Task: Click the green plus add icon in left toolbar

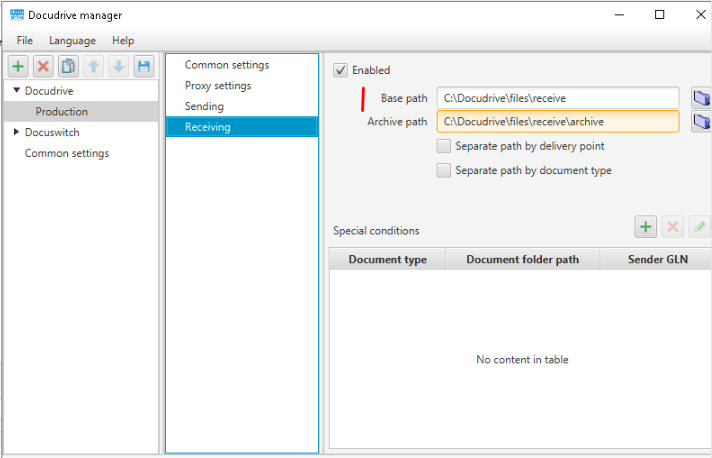Action: (18, 67)
